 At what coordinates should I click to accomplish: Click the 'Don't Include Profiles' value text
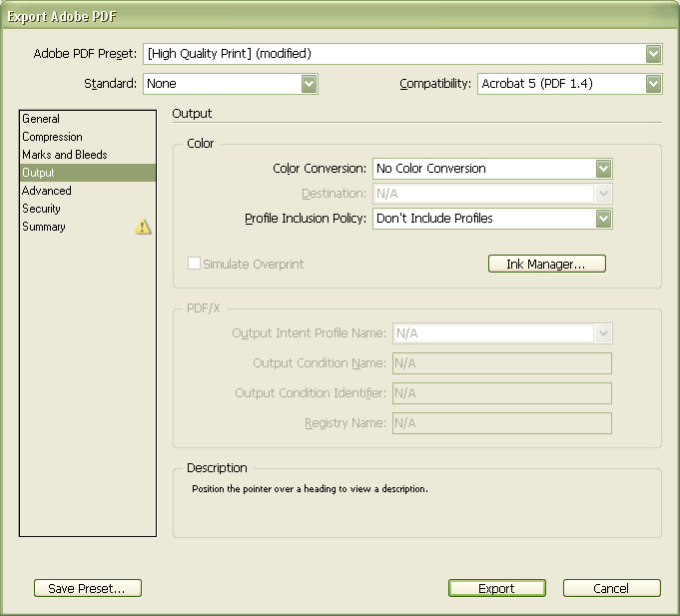tap(434, 219)
